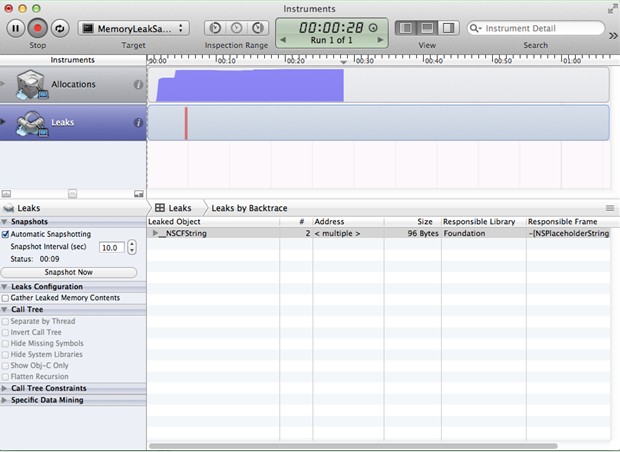Click the purple Allocations graph track
The width and height of the screenshot is (620, 452).
[x=250, y=85]
